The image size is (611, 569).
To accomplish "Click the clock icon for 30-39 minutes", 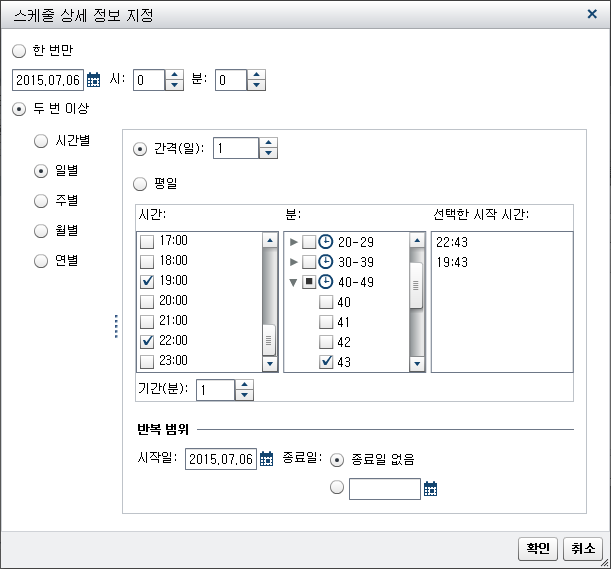I will point(326,262).
